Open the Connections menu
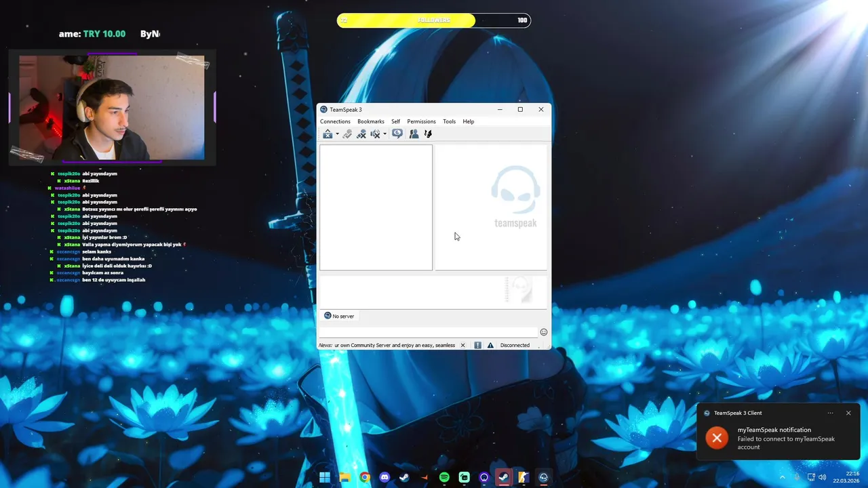 (x=335, y=121)
